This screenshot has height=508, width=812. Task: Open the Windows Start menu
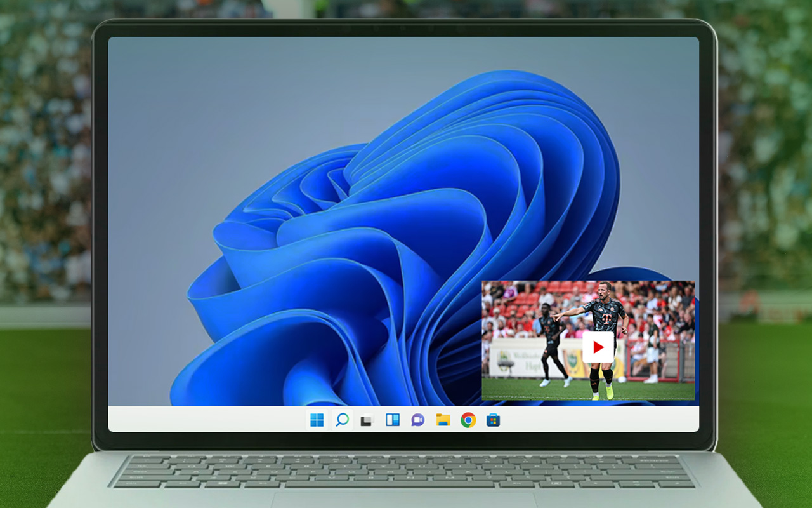coord(317,420)
